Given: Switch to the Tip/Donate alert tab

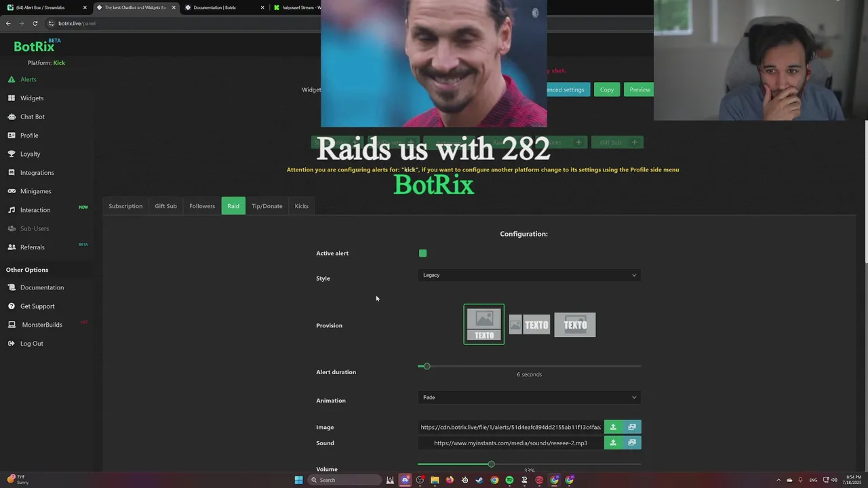Looking at the screenshot, I should tap(267, 206).
